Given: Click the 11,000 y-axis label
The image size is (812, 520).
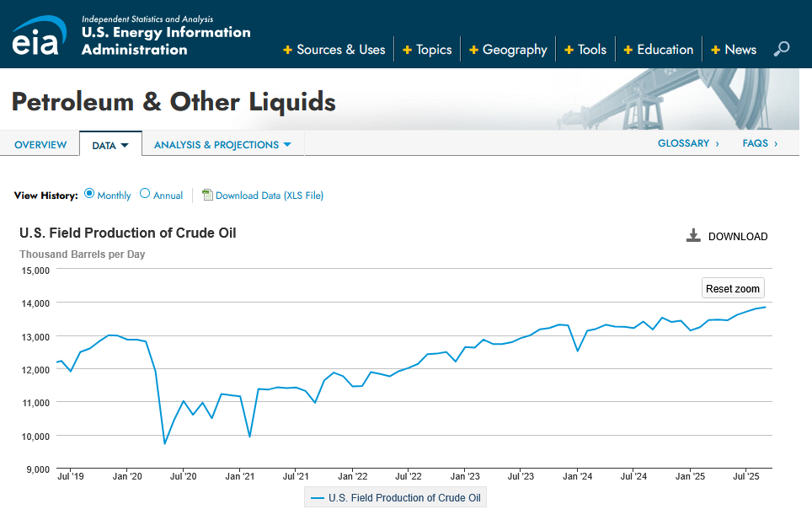Looking at the screenshot, I should 35,402.
